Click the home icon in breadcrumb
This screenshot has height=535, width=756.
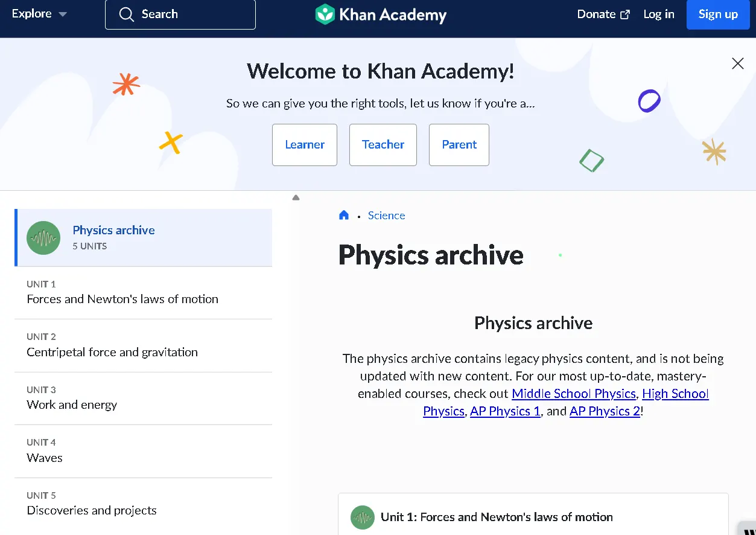tap(344, 216)
